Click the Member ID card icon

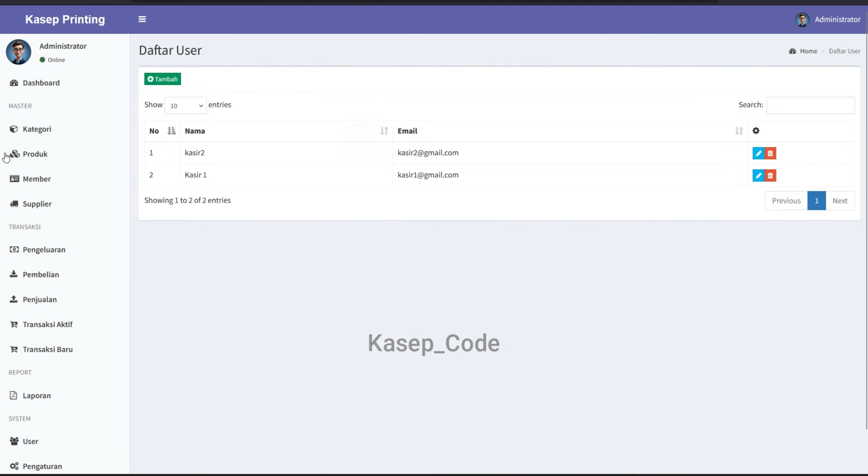[14, 179]
